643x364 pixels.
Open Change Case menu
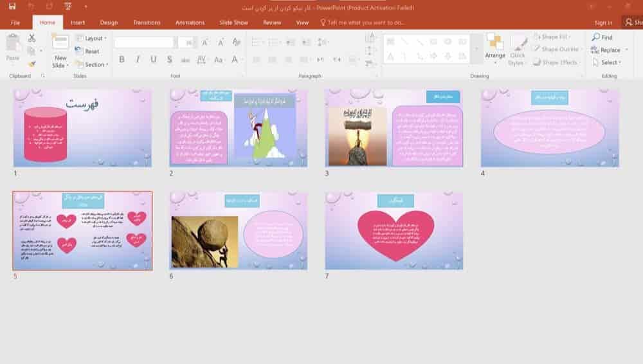tap(219, 60)
